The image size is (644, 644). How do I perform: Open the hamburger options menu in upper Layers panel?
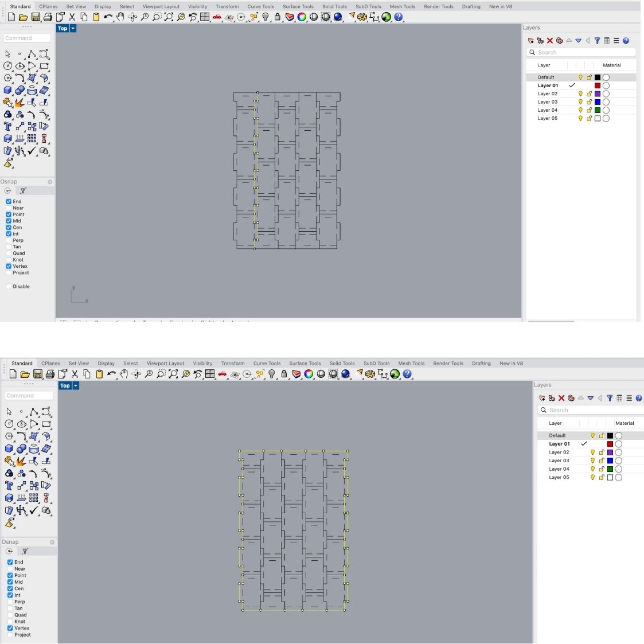coord(616,41)
